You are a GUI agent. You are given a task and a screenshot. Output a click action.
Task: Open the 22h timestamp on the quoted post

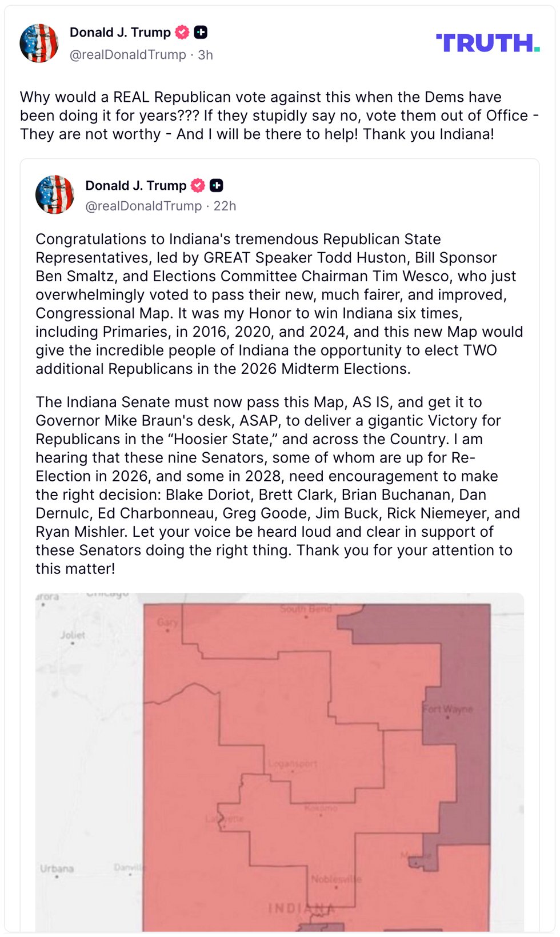coord(225,206)
